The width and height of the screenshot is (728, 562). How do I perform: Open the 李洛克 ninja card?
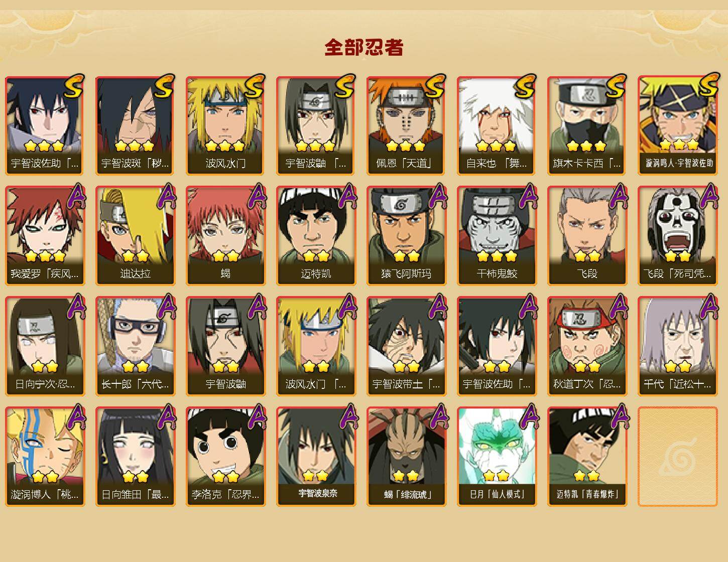(225, 457)
